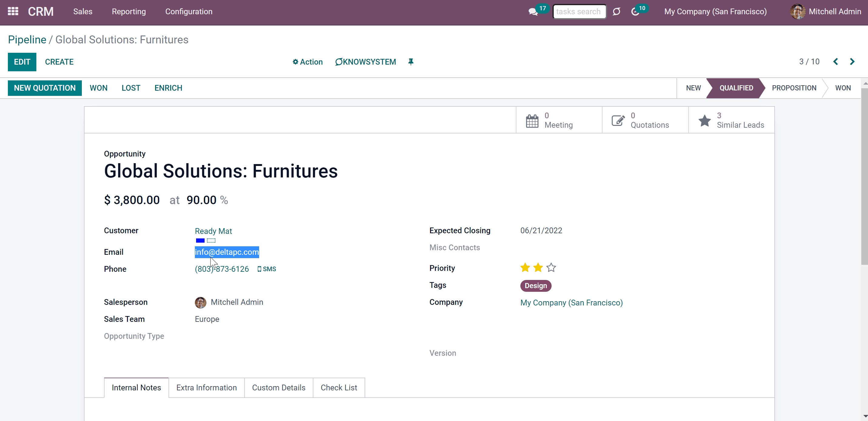Open the activities clock icon with 10 badge
The image size is (868, 421).
[635, 12]
